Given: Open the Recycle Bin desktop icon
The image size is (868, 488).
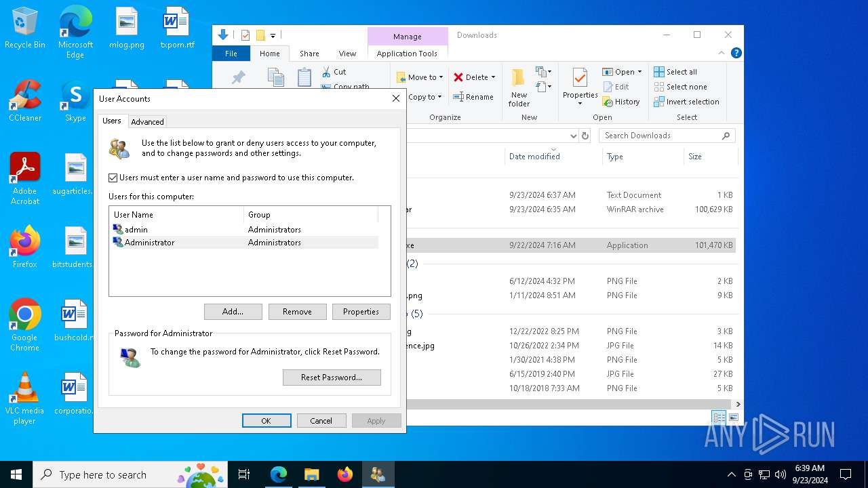Looking at the screenshot, I should [25, 28].
